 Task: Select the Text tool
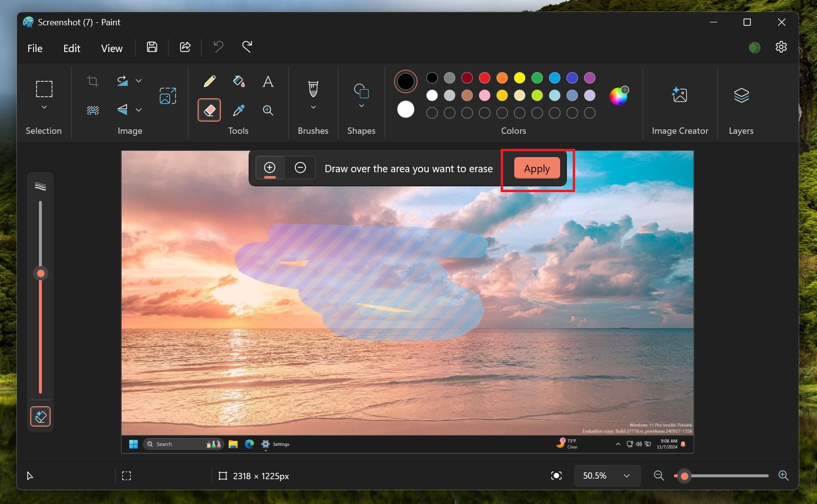[268, 81]
